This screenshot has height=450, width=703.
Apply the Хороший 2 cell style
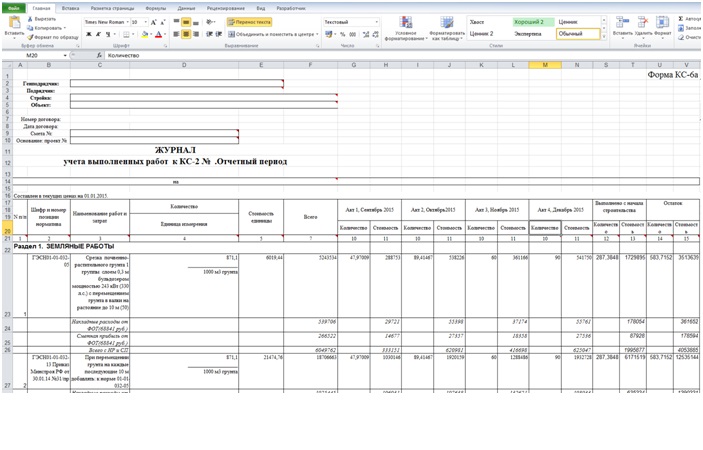click(534, 22)
